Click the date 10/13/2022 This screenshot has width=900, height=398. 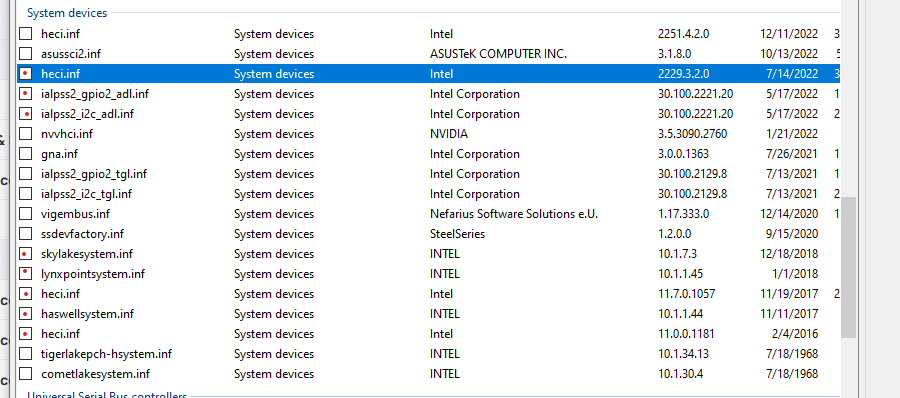[788, 54]
